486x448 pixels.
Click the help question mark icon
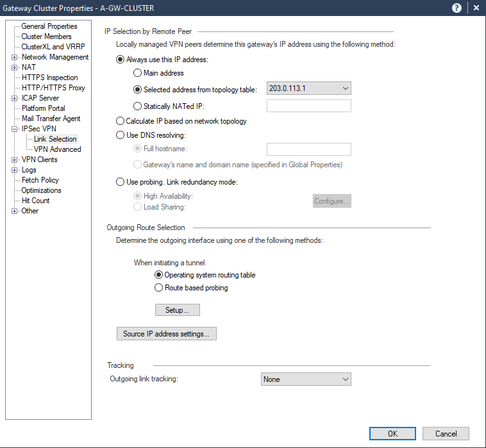(x=457, y=8)
